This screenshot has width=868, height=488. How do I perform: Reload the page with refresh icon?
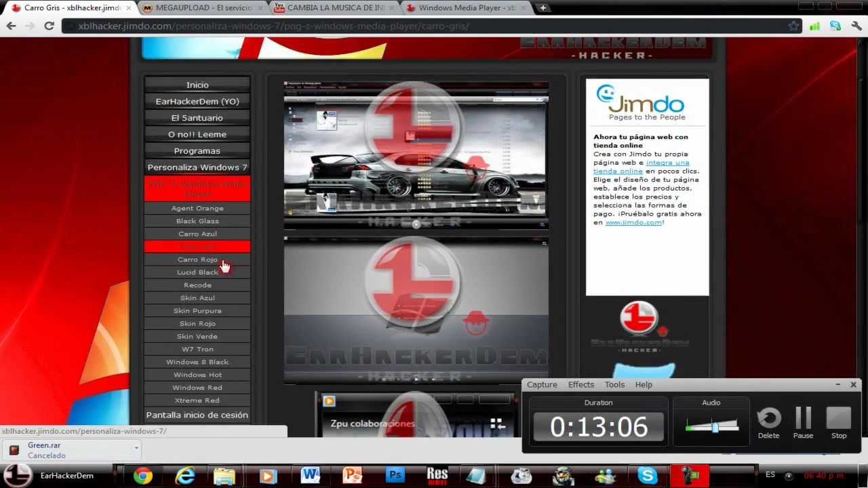(49, 26)
